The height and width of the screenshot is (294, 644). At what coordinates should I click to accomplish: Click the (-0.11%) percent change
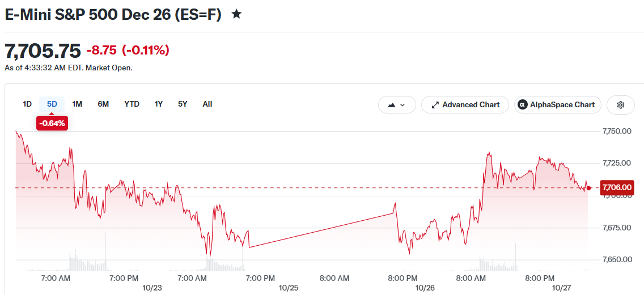(146, 51)
